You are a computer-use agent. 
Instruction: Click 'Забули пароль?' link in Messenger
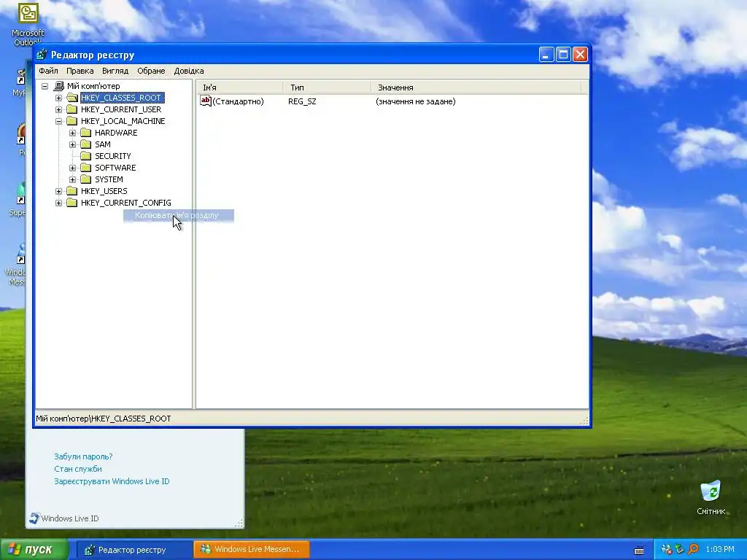(x=83, y=456)
